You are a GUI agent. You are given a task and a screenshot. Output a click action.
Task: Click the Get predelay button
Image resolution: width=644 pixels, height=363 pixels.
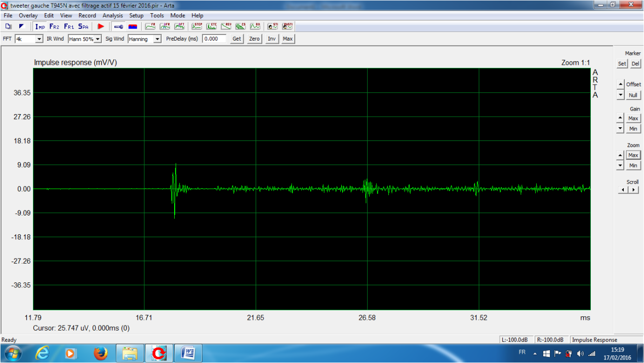pos(236,39)
